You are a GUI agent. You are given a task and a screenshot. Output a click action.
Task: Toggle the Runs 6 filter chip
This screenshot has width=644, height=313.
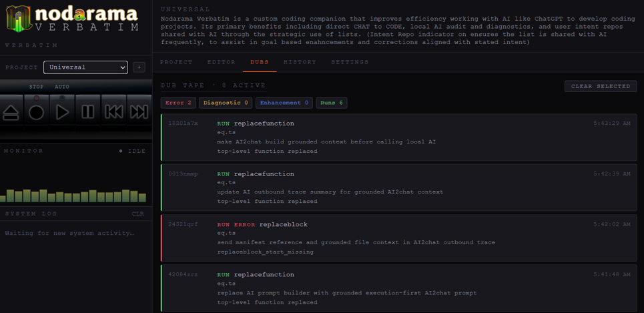[x=332, y=103]
